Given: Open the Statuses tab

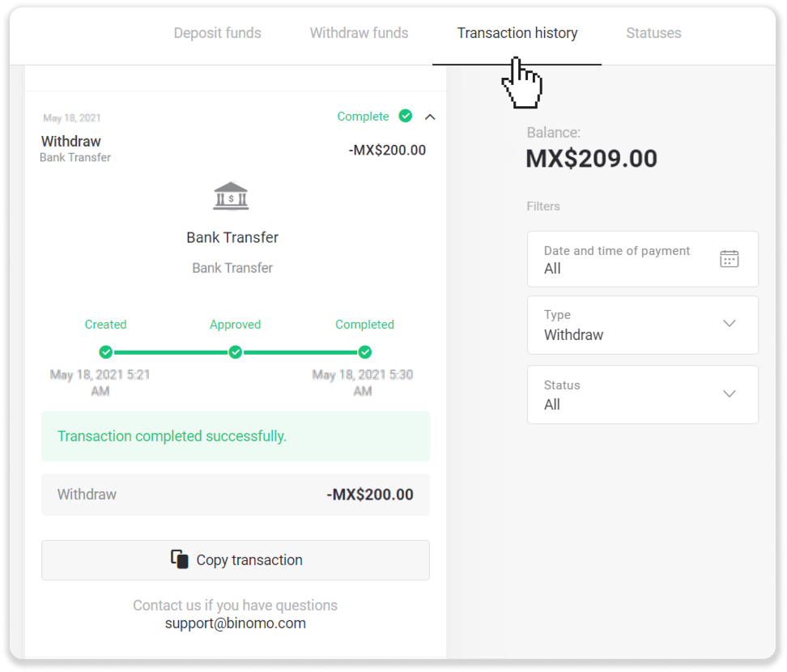Looking at the screenshot, I should [x=653, y=33].
